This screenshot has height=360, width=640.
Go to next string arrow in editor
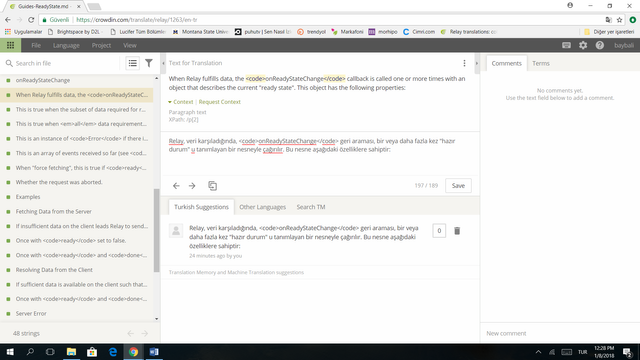(192, 186)
